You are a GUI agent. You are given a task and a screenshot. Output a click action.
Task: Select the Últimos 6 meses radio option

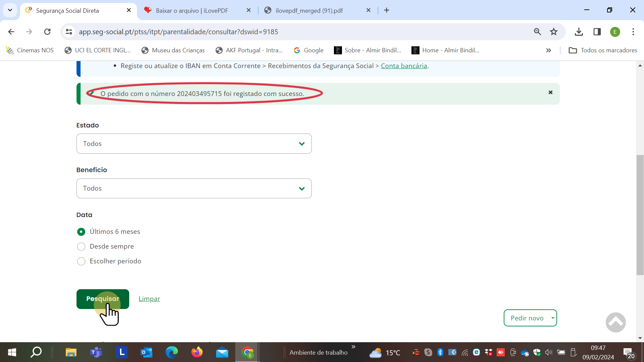[x=81, y=232]
